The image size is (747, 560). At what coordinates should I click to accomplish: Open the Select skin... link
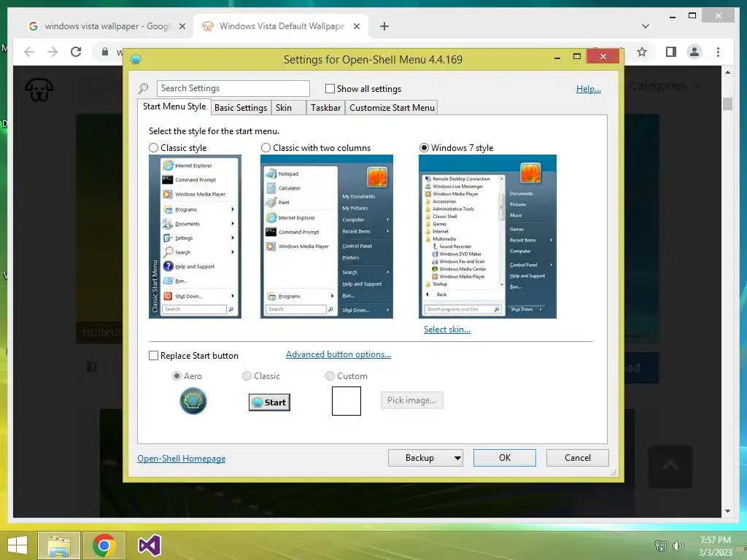447,330
